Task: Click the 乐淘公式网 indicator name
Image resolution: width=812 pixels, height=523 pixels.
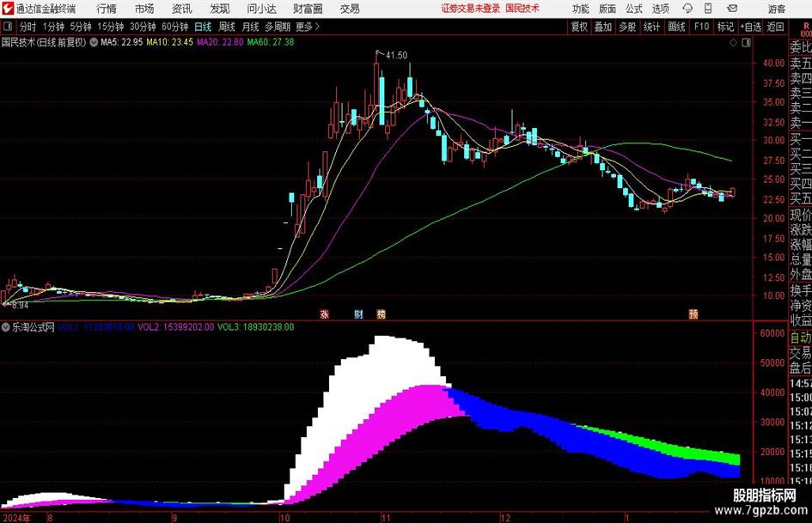Action: [34, 327]
